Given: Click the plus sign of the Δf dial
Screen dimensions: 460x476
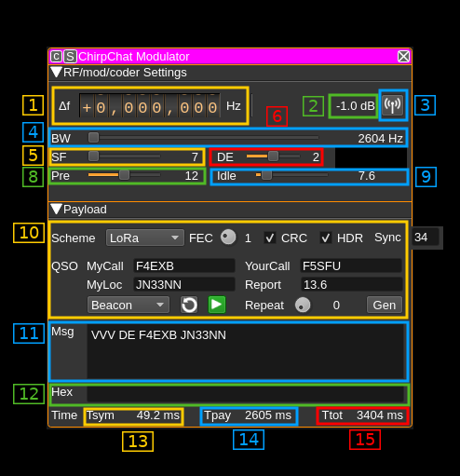Looking at the screenshot, I should click(x=87, y=107).
